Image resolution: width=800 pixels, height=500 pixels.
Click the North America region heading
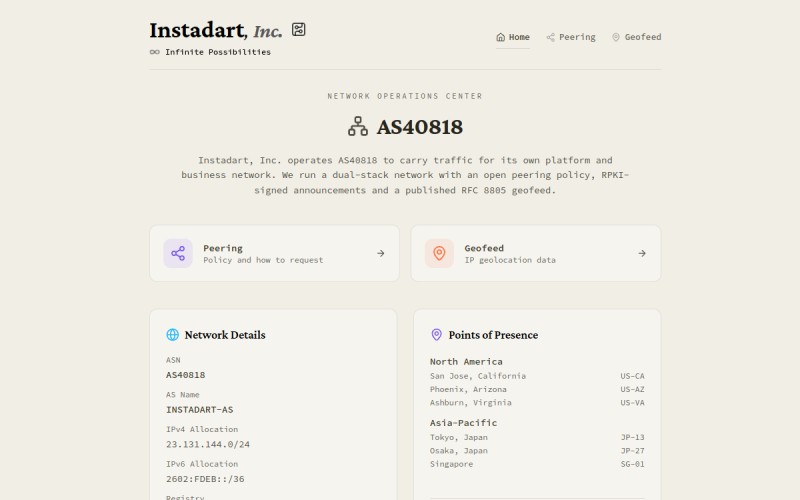point(466,362)
